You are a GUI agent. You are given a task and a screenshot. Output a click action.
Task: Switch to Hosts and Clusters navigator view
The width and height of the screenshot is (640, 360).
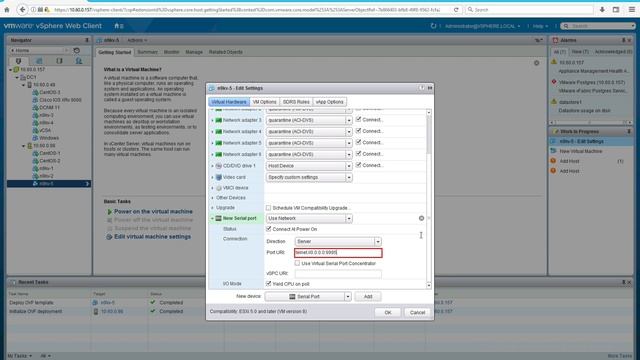pos(18,61)
